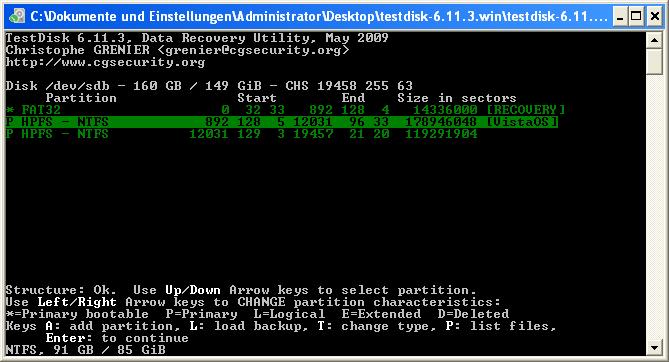
Task: Minimize the TestDisk console window
Action: (x=620, y=17)
